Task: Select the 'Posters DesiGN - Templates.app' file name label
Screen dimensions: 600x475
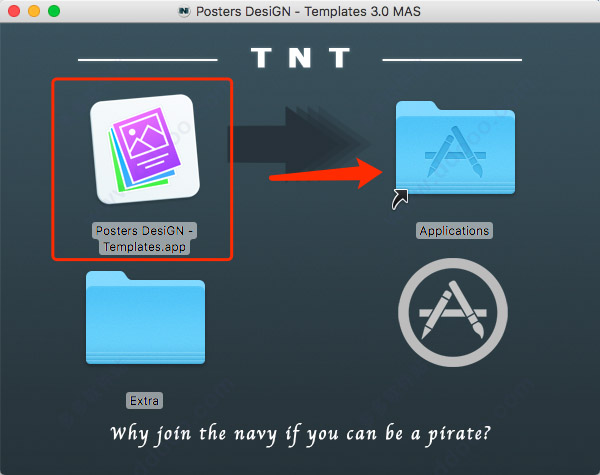Action: tap(144, 238)
